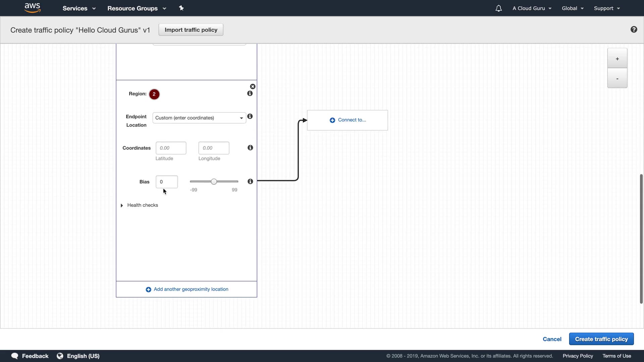Click the AWS logo home icon
This screenshot has height=362, width=644.
(33, 8)
